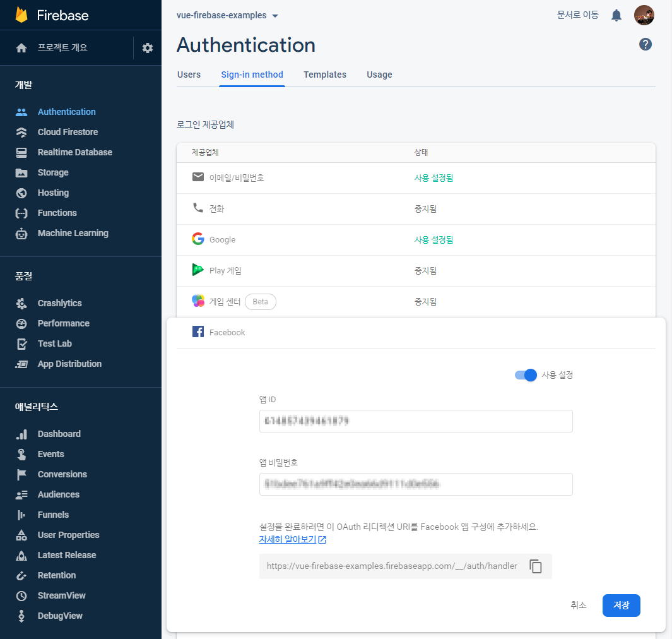This screenshot has height=639, width=672.
Task: Click the Test Lab checklist icon
Action: [21, 343]
